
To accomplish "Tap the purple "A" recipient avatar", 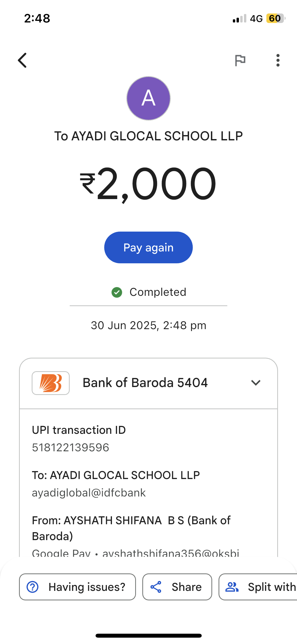I will [148, 98].
